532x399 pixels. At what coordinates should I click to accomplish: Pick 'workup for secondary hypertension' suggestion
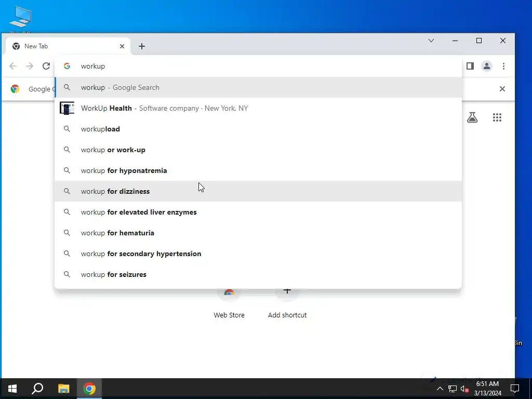coord(258,254)
